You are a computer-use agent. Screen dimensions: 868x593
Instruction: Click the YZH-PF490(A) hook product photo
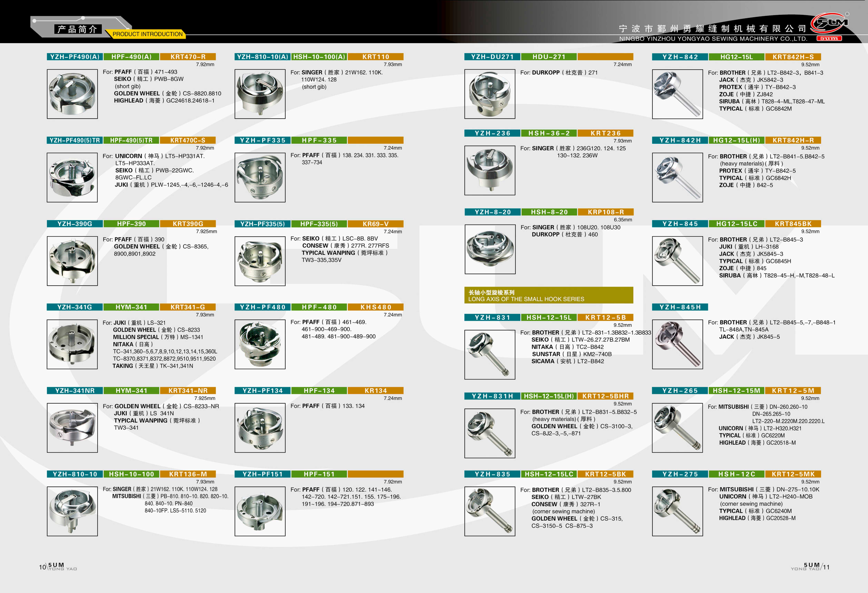(72, 94)
